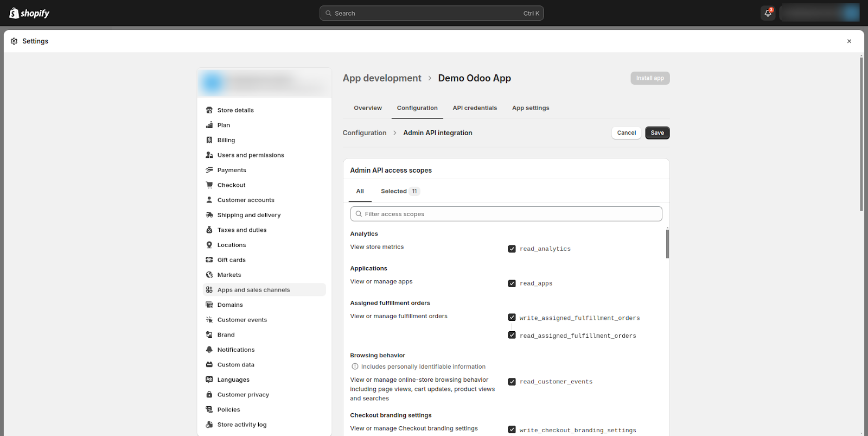Click the 'View store metrics' text

377,247
